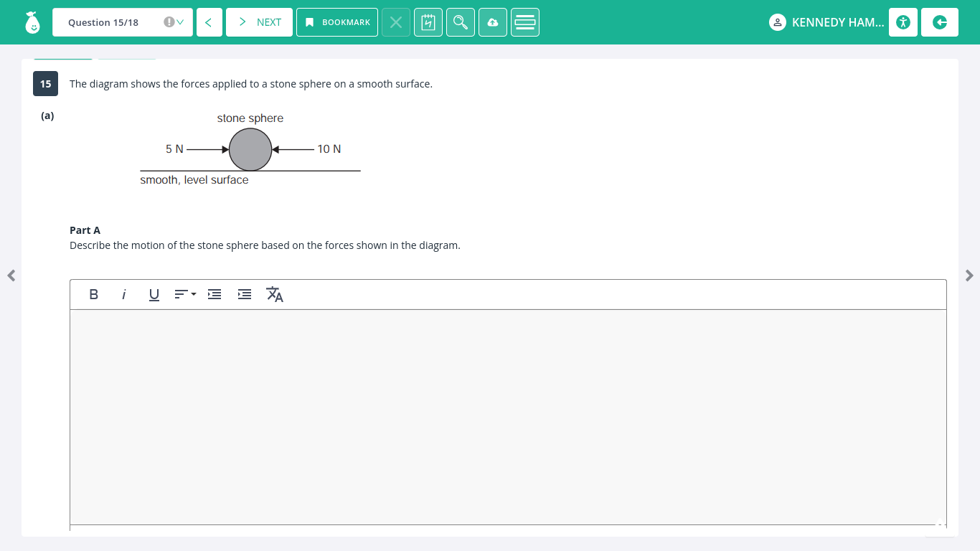The width and height of the screenshot is (980, 551).
Task: Click the 'smooth, level surface' label
Action: click(194, 180)
